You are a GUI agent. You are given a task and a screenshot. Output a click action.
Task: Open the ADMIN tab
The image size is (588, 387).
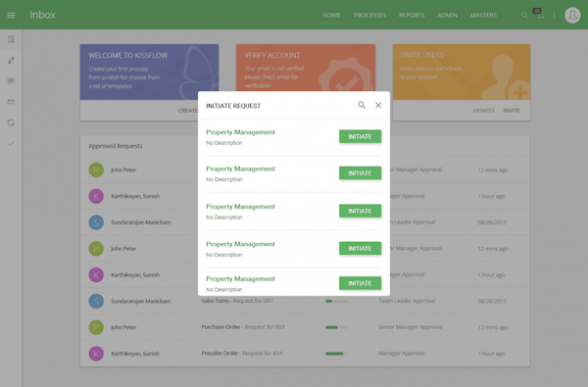448,16
